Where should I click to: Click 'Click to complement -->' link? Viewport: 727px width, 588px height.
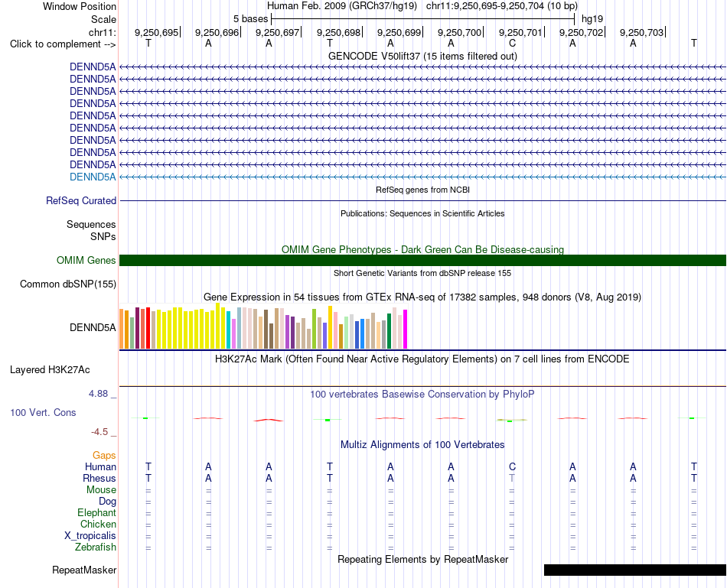point(63,44)
